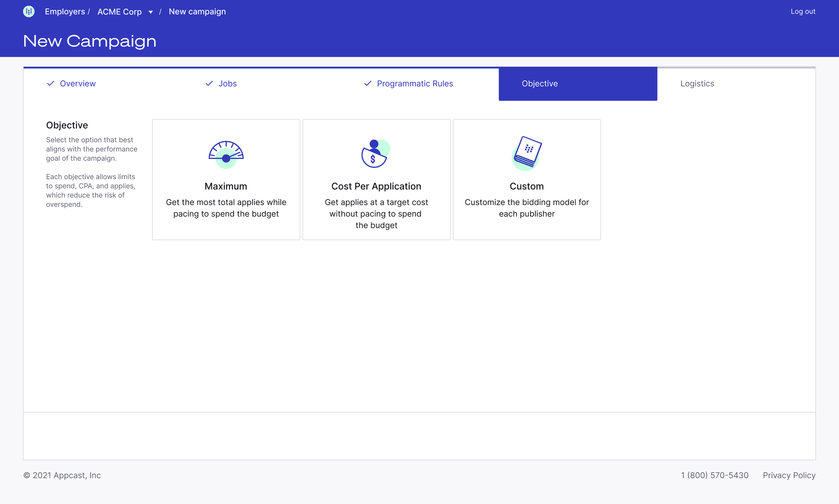
Task: Click the Programmatic Rules checkmark icon
Action: 367,84
